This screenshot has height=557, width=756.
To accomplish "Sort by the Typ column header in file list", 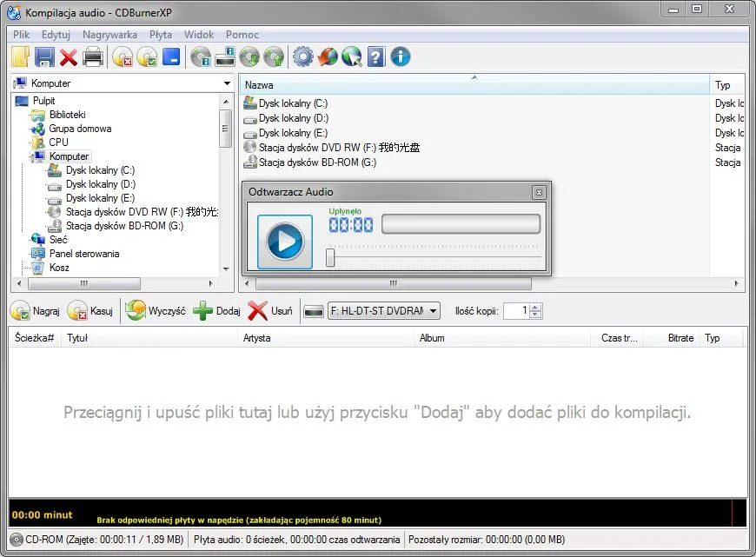I will pos(726,85).
